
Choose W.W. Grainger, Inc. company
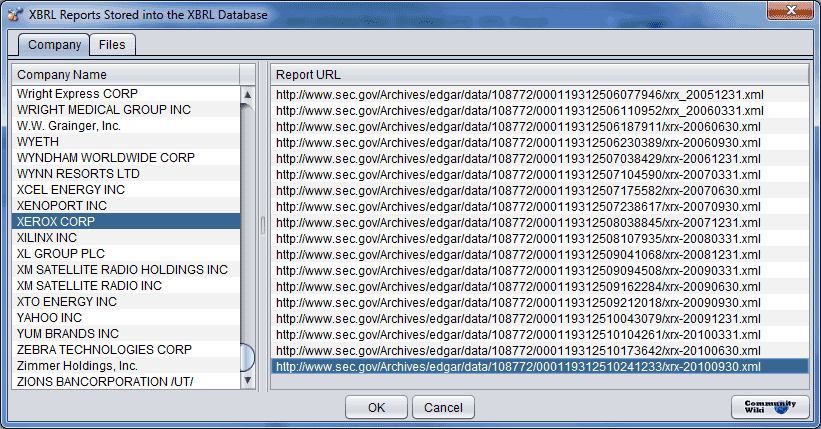click(126, 126)
